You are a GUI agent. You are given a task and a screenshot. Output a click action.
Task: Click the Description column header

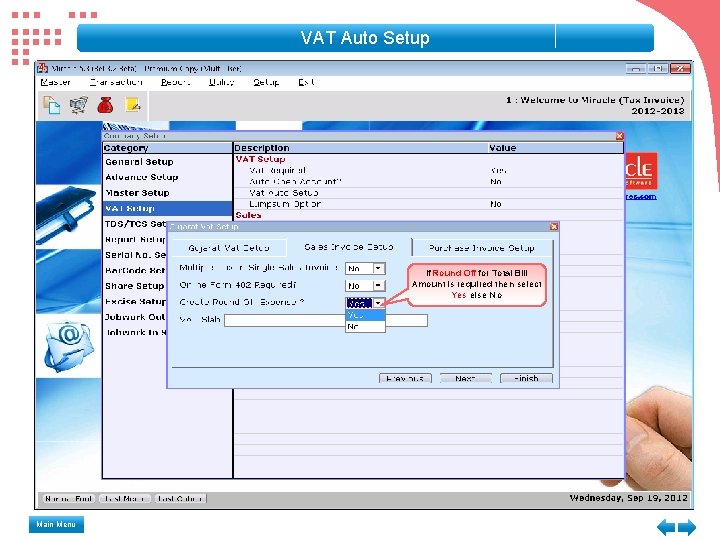[x=360, y=148]
